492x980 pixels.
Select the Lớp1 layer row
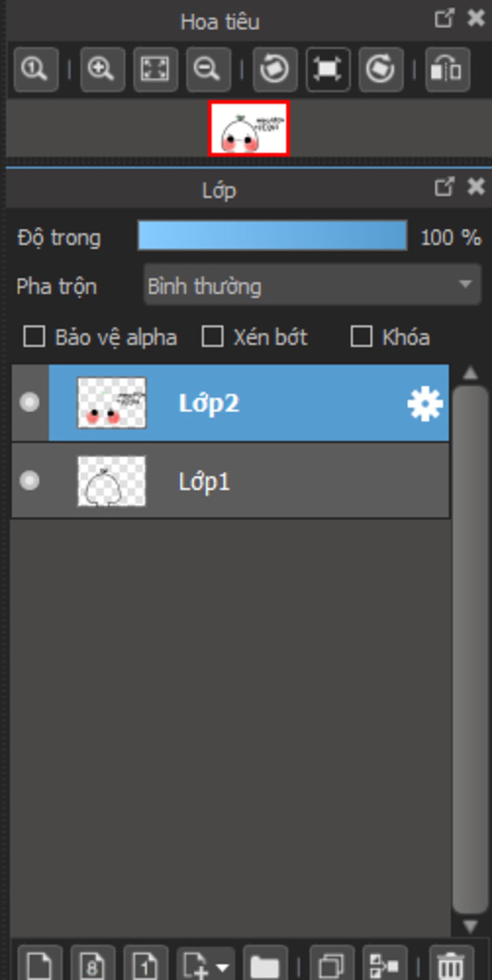coord(231,481)
